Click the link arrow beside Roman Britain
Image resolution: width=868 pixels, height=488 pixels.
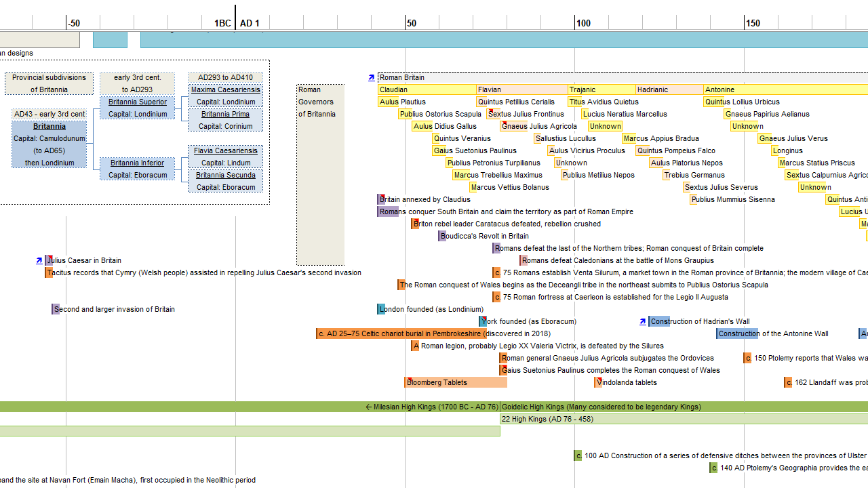(x=371, y=78)
